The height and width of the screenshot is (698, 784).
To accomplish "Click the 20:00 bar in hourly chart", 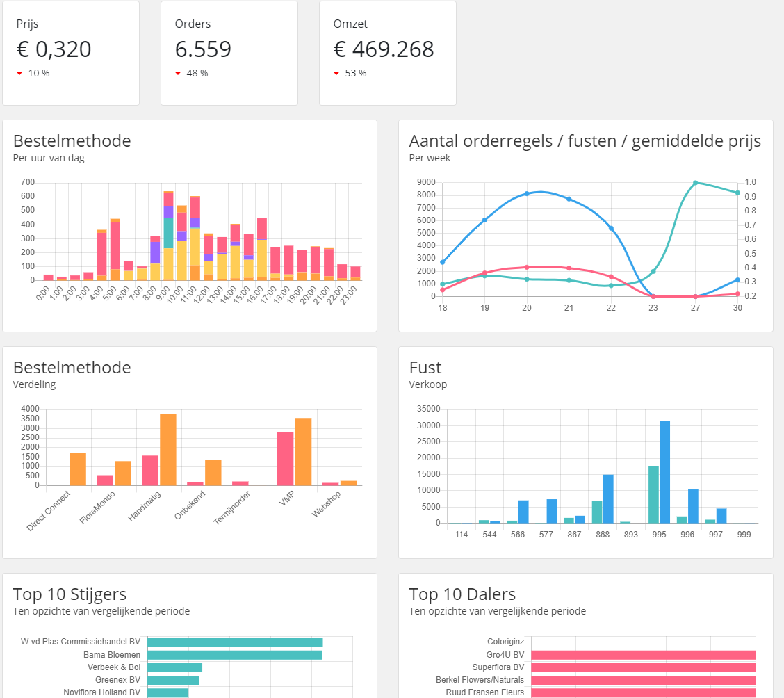I will 316,263.
